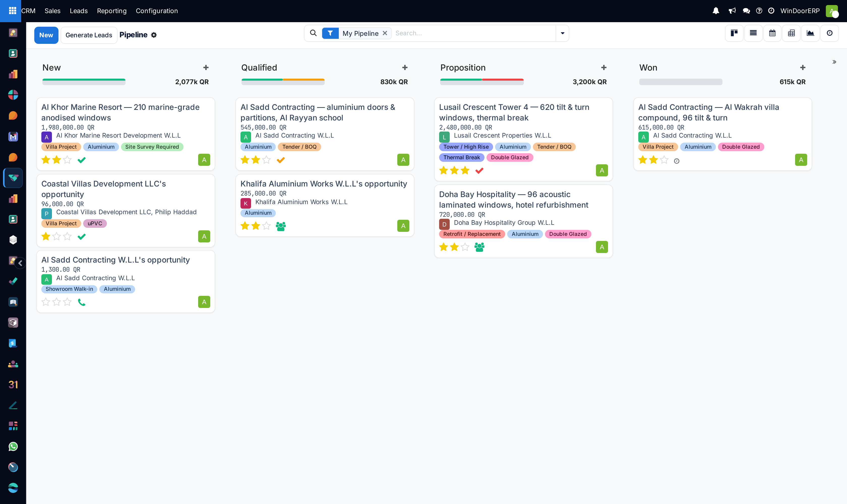Open Reporting menu

tap(112, 11)
